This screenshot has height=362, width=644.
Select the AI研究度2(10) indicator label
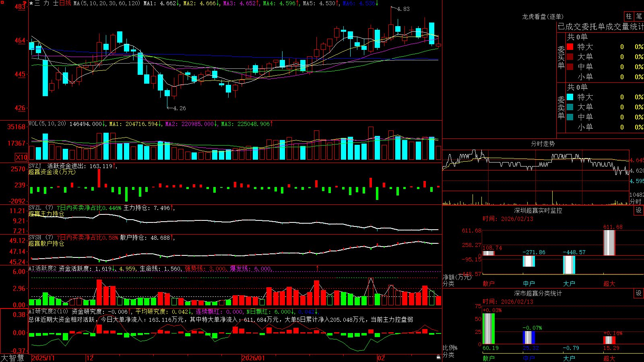pyautogui.click(x=48, y=311)
